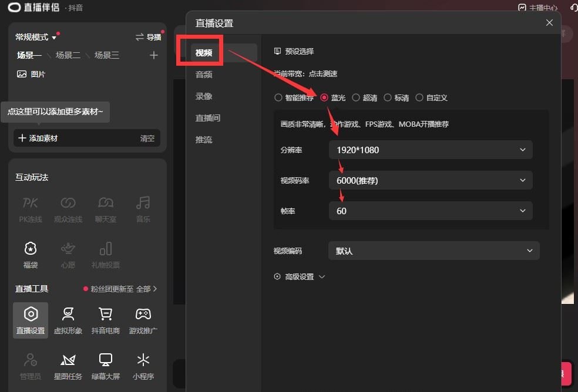Switch to 导播 director mode
The height and width of the screenshot is (392, 578).
pos(148,37)
